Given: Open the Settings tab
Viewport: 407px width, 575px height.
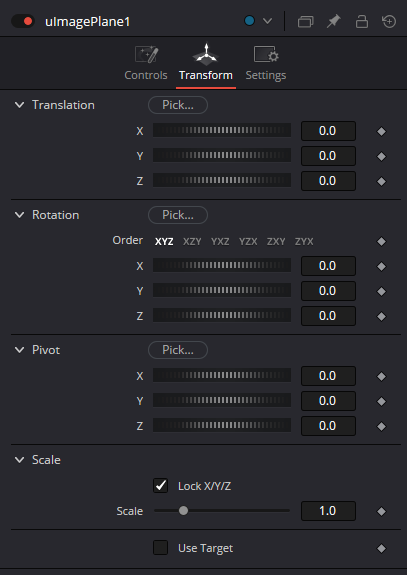Looking at the screenshot, I should tap(266, 63).
